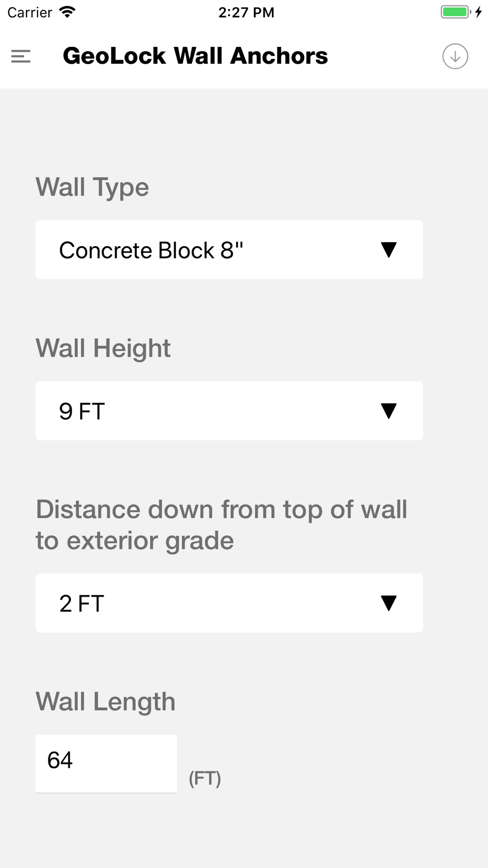Screen dimensions: 488x868
Task: Click the Wall Type dropdown arrow
Action: coord(388,250)
